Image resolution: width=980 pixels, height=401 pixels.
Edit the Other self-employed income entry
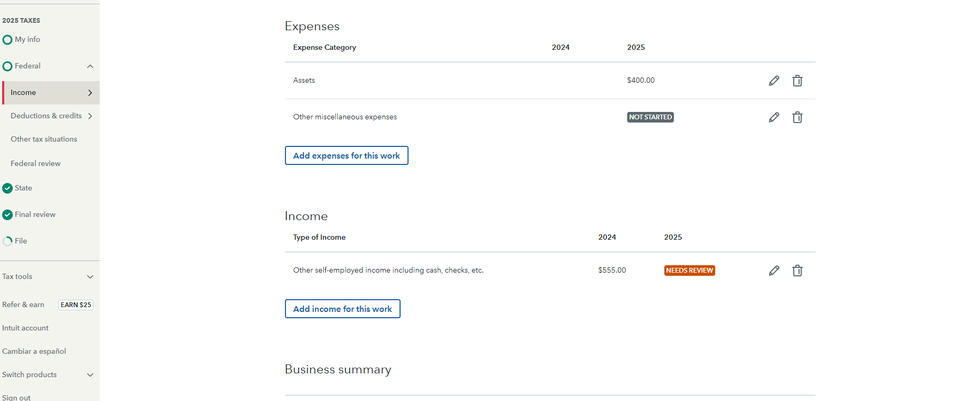click(x=774, y=271)
